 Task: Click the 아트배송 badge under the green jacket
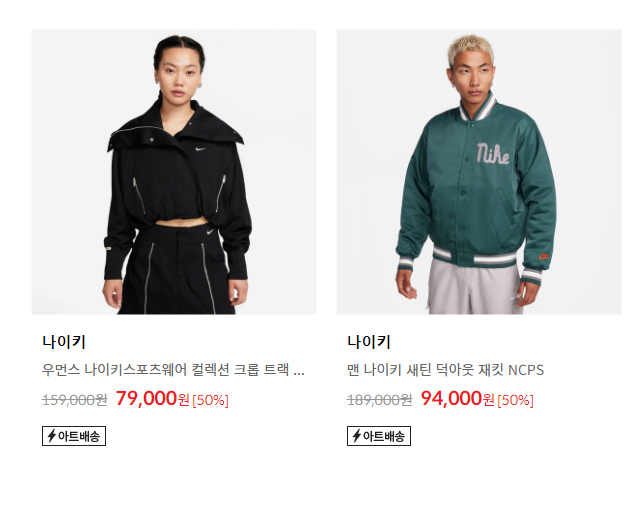click(379, 436)
